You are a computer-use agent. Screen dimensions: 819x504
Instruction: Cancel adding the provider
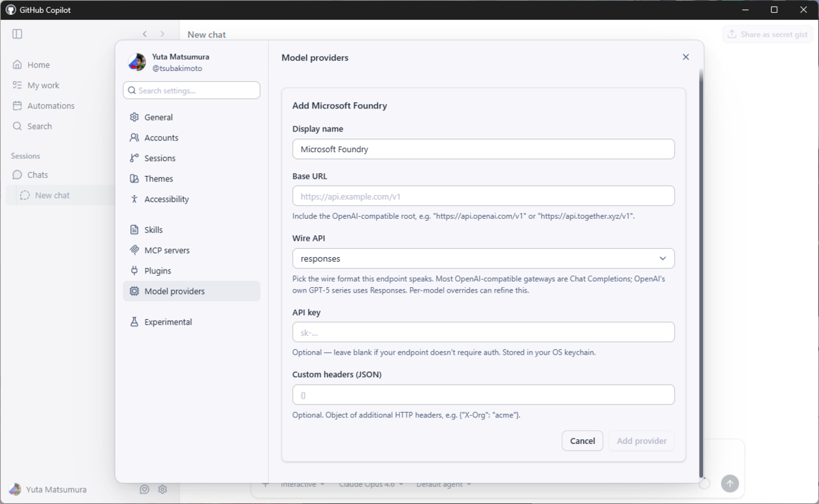(x=582, y=441)
